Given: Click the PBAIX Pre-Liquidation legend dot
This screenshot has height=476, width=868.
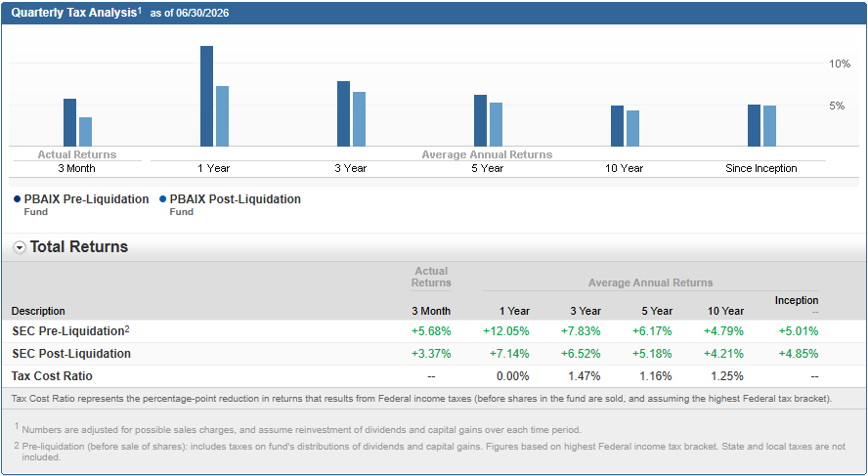Looking at the screenshot, I should [17, 199].
